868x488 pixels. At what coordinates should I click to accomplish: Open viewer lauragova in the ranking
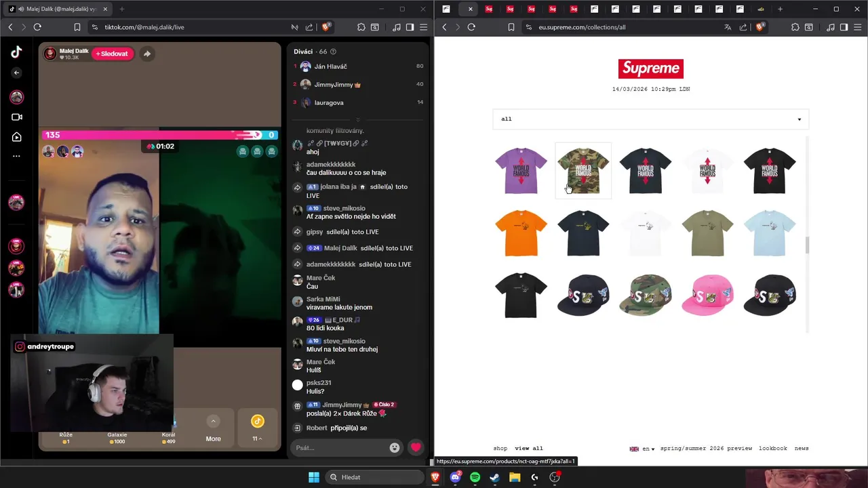(x=328, y=102)
